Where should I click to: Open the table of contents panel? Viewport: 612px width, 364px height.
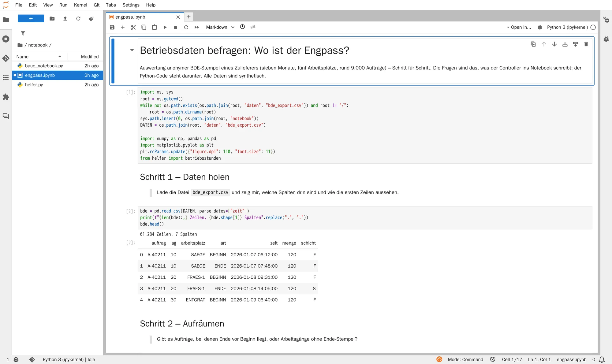6,78
